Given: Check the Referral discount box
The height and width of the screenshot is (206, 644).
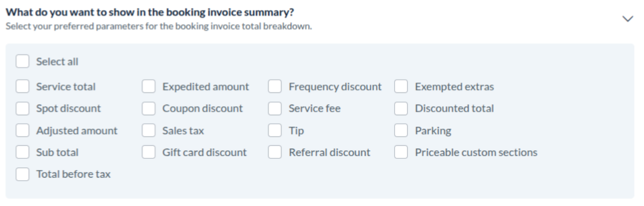Looking at the screenshot, I should (275, 152).
